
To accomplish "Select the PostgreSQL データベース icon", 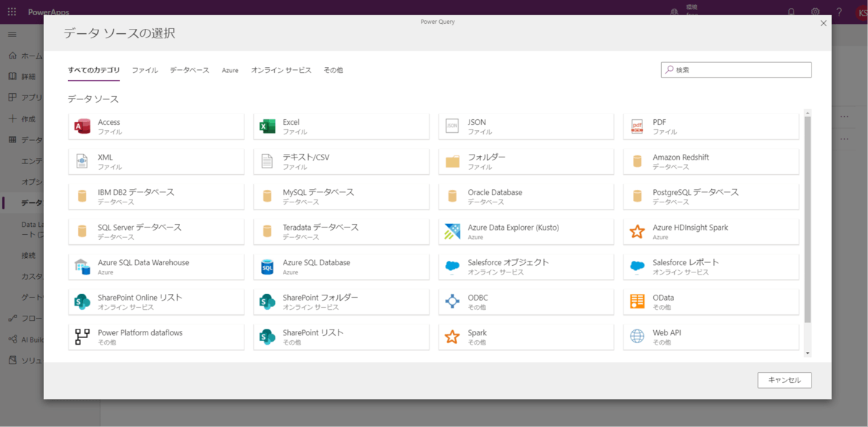I will tap(637, 197).
